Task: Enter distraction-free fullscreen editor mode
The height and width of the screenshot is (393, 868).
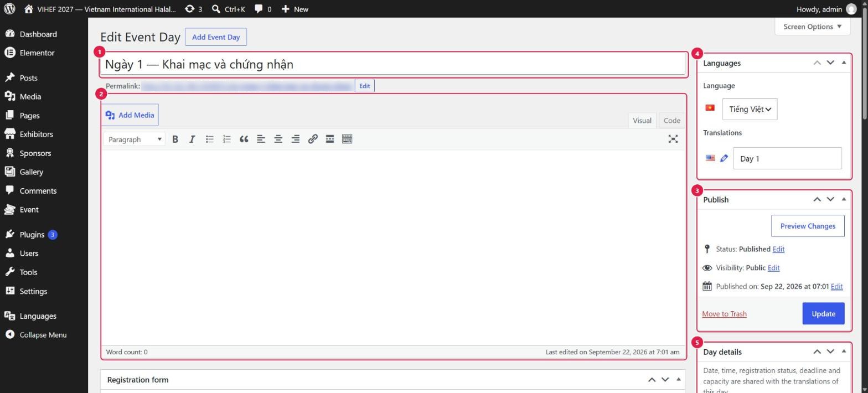Action: coord(673,139)
